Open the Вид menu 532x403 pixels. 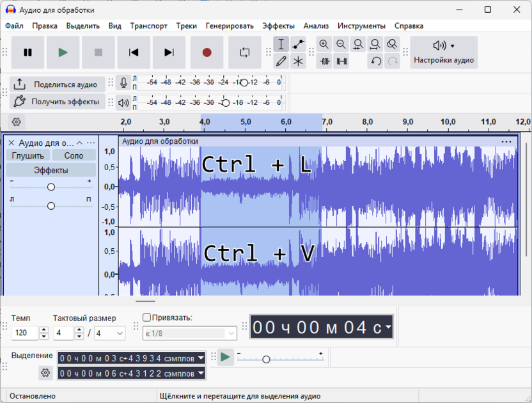[115, 26]
